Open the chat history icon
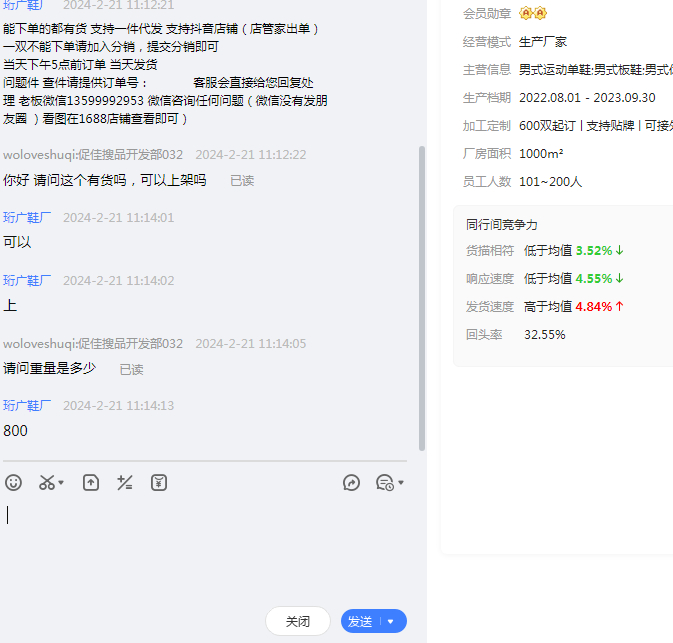This screenshot has width=673, height=643. pyautogui.click(x=384, y=483)
